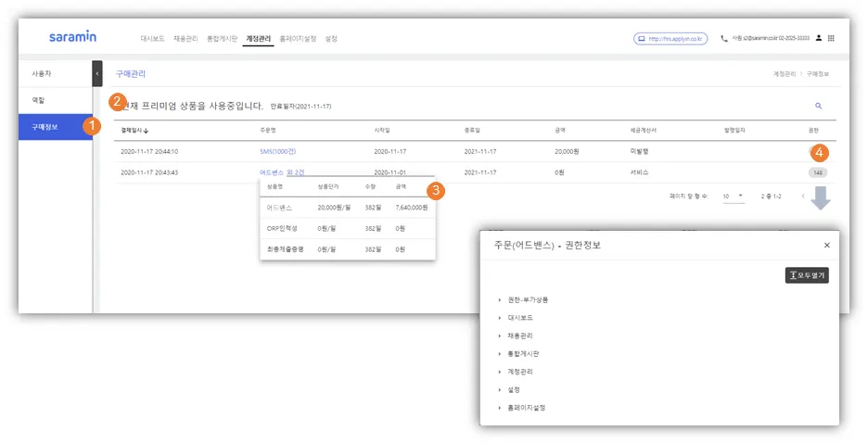The height and width of the screenshot is (444, 868).
Task: Open the 어드밴스 외 2건 order link
Action: (x=282, y=172)
